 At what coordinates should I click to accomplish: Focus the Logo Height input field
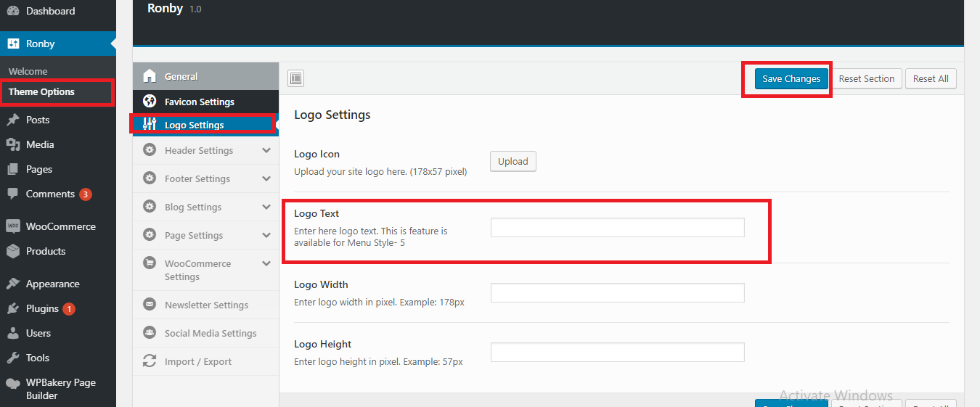point(618,352)
